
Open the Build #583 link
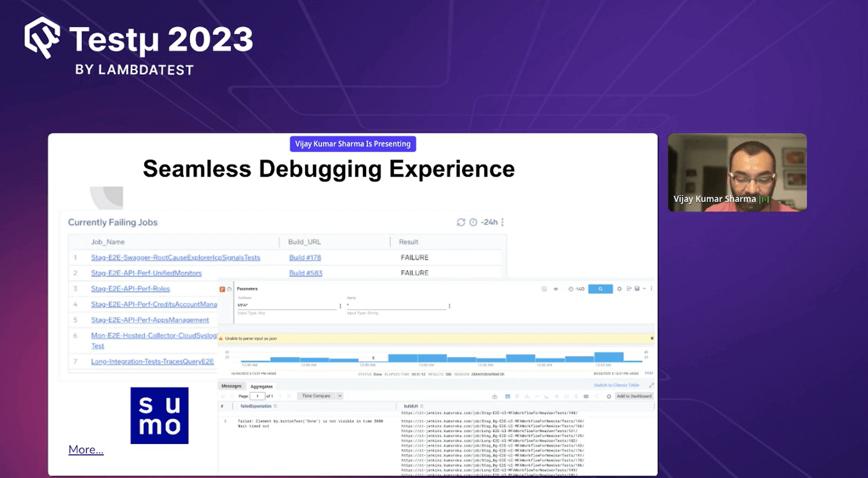(305, 273)
